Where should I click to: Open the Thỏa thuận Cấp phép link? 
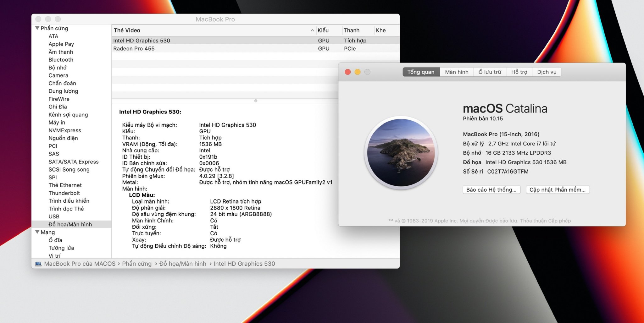tap(545, 221)
